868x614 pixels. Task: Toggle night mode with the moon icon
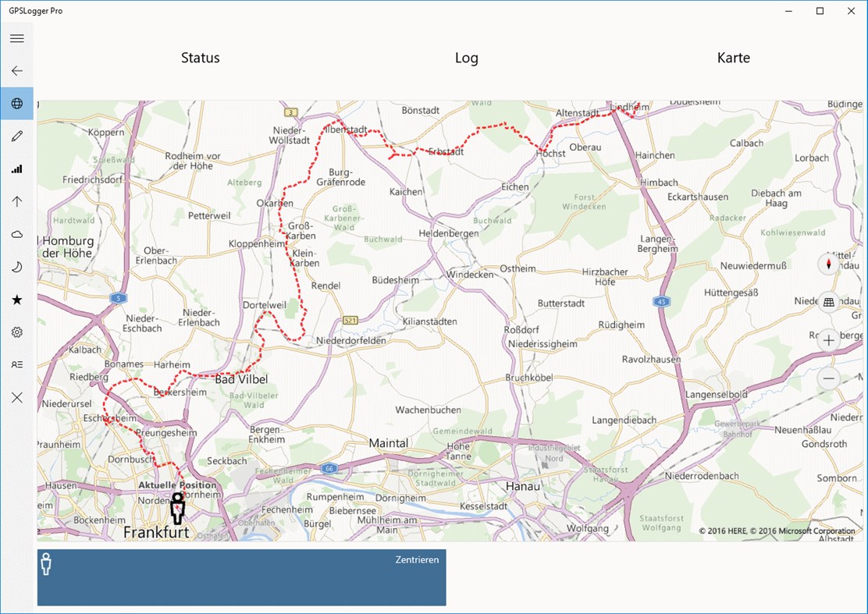point(17,267)
